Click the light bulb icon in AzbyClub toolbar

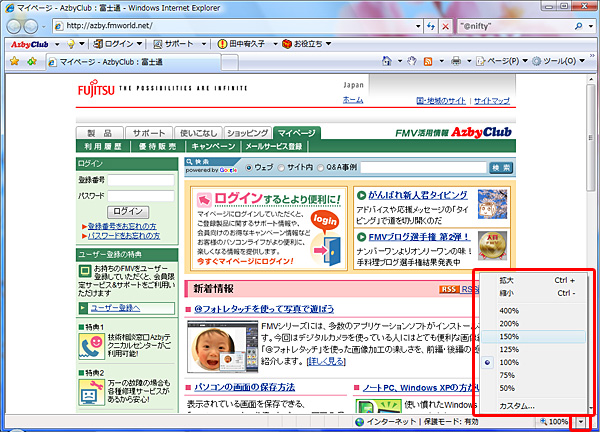point(70,44)
